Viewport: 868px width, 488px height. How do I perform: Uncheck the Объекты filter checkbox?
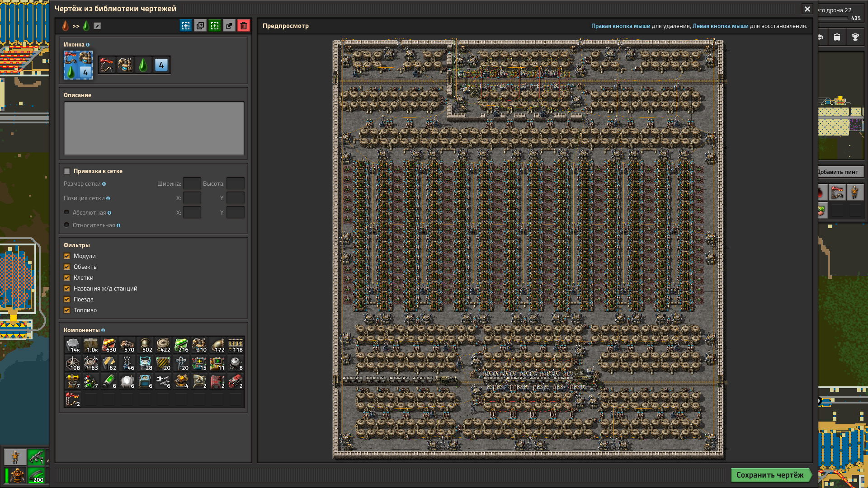click(67, 267)
